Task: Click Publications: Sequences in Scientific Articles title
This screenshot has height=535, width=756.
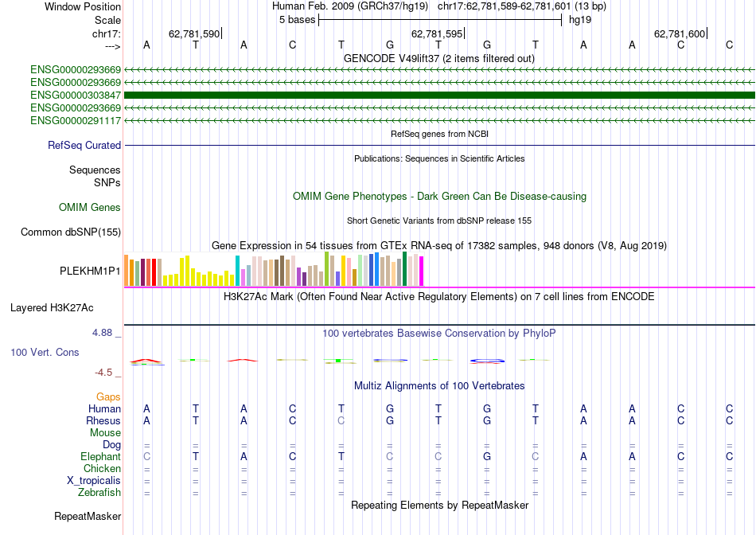Action: 439,158
